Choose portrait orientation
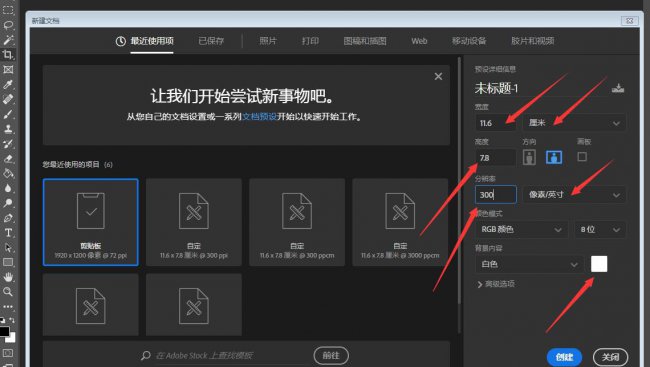Screen dimensions: 650x367 [x=529, y=157]
